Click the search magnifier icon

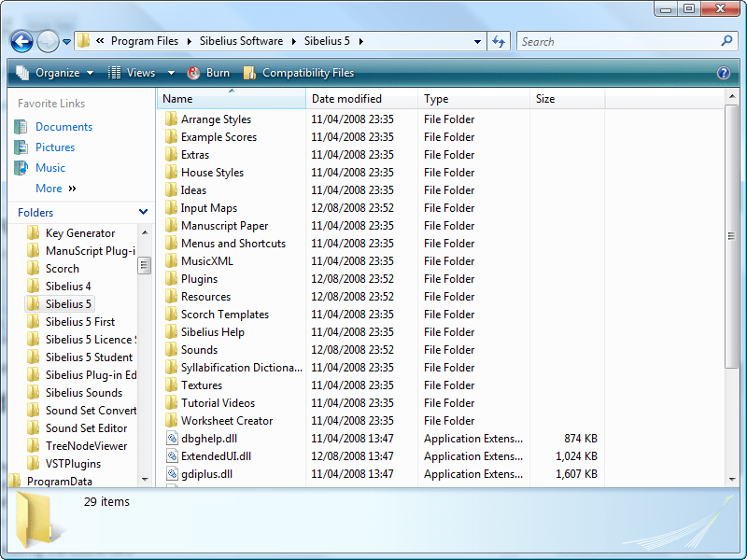coord(726,41)
